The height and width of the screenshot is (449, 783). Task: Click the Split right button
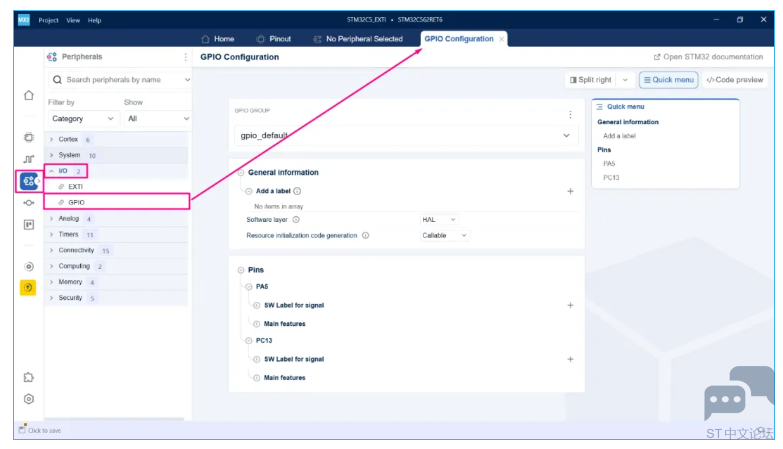591,80
